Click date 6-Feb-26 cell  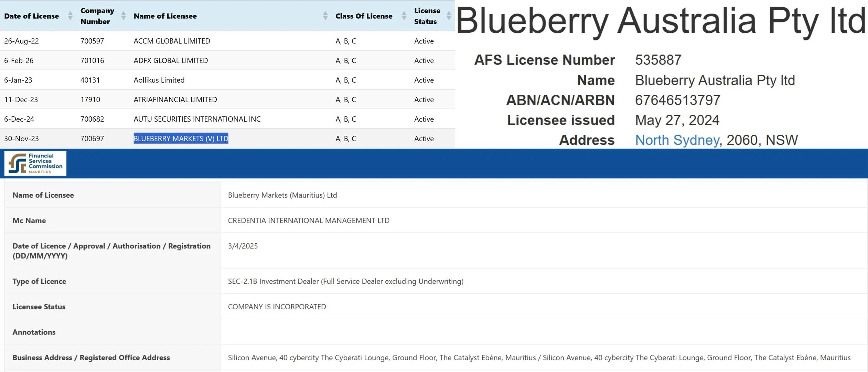pyautogui.click(x=19, y=61)
